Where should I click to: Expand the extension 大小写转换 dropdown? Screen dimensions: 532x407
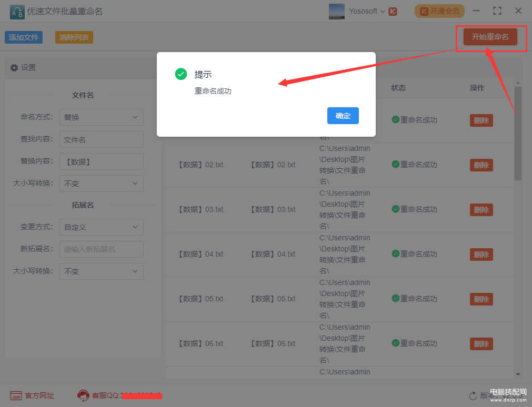101,271
